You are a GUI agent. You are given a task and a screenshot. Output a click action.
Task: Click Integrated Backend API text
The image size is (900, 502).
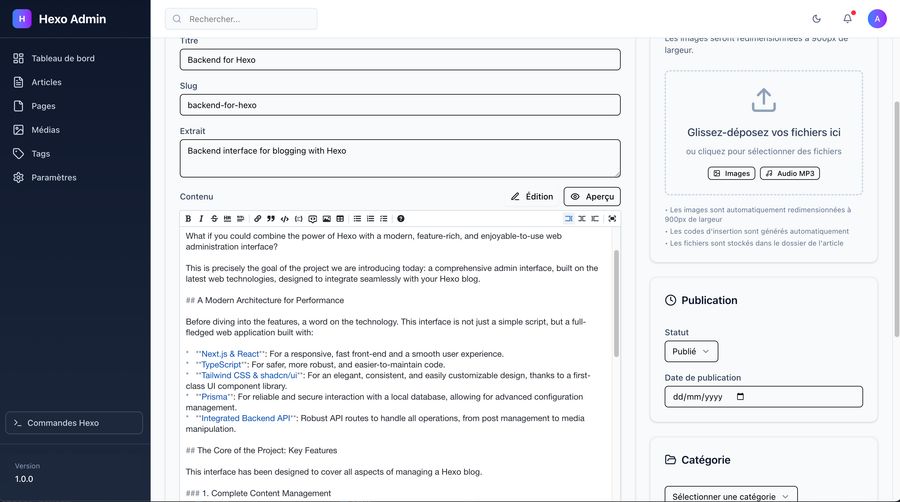pos(246,418)
